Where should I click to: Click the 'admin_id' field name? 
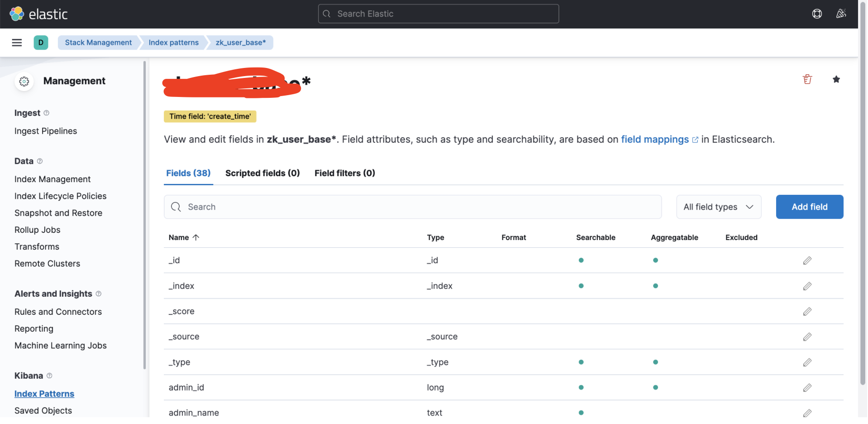[x=186, y=387]
